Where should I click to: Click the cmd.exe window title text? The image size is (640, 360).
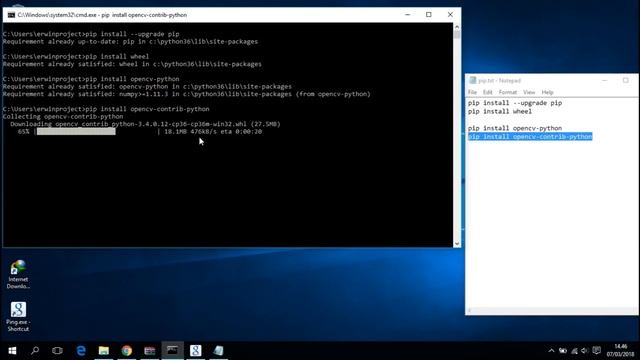coord(102,15)
